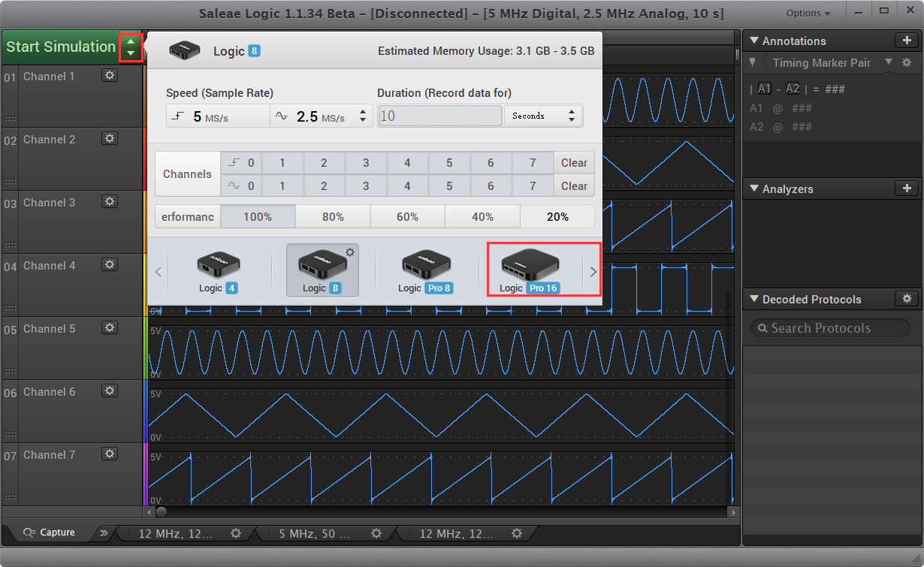Toggle digital channel 0

tap(241, 163)
